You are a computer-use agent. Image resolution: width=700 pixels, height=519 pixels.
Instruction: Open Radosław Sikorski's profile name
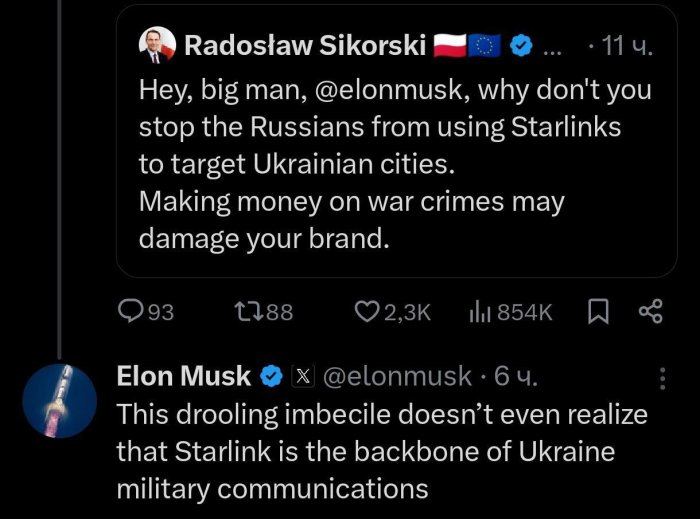coord(305,46)
